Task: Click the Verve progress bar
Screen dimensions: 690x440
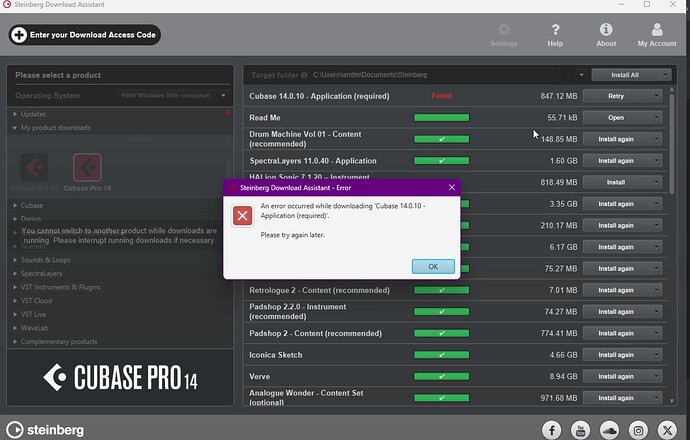Action: pos(441,376)
